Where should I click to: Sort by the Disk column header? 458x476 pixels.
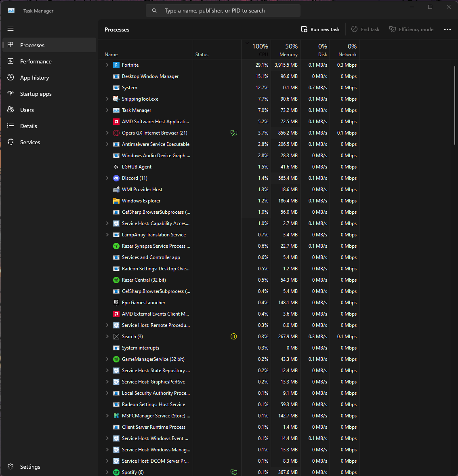click(x=315, y=49)
